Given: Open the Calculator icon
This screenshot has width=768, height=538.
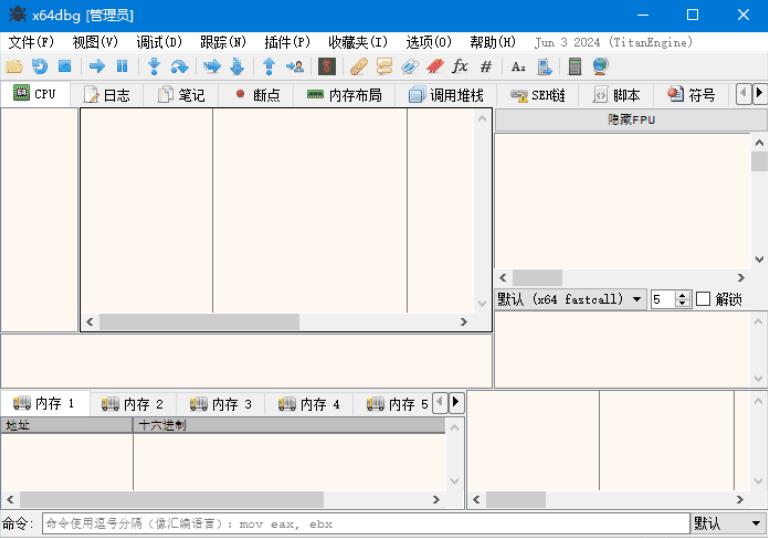Looking at the screenshot, I should [575, 66].
